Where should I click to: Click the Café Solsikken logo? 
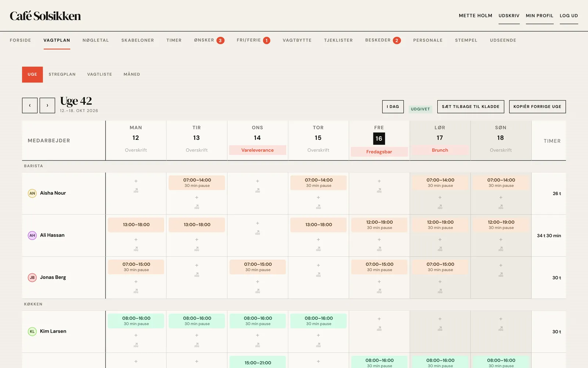coord(45,16)
